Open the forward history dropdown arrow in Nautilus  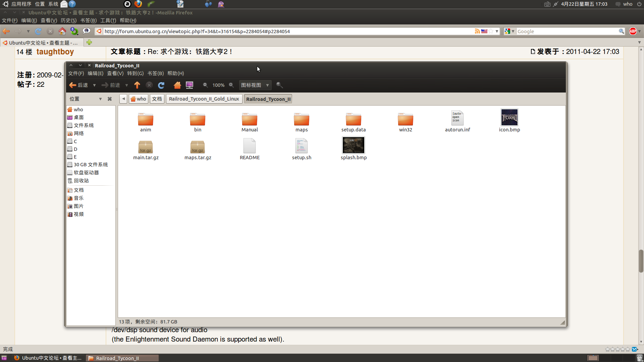click(126, 85)
